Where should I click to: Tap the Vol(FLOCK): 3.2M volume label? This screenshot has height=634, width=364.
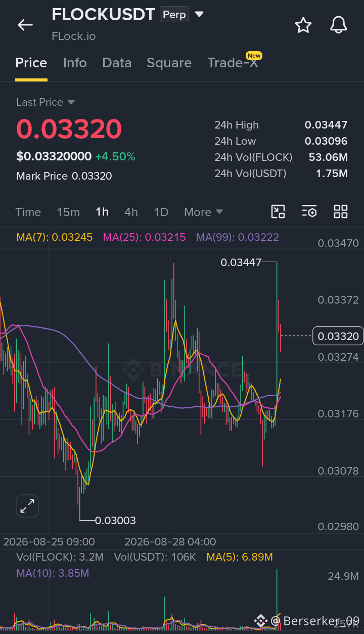[x=60, y=557]
